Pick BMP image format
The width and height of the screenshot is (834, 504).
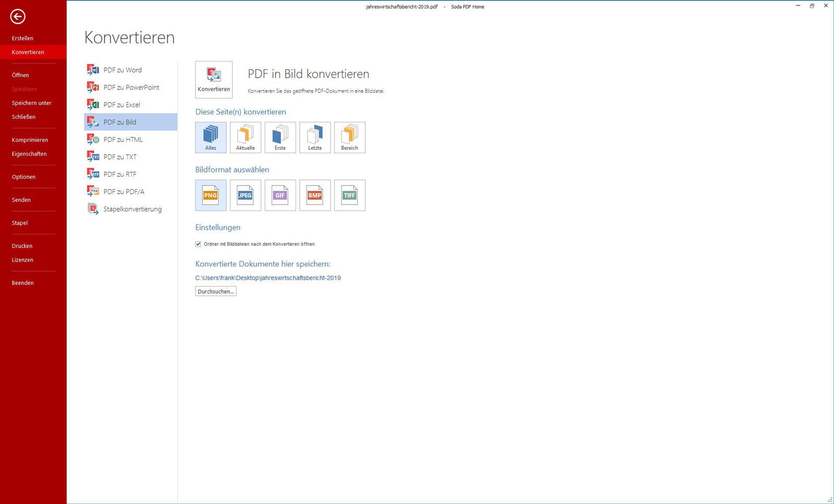coord(315,195)
